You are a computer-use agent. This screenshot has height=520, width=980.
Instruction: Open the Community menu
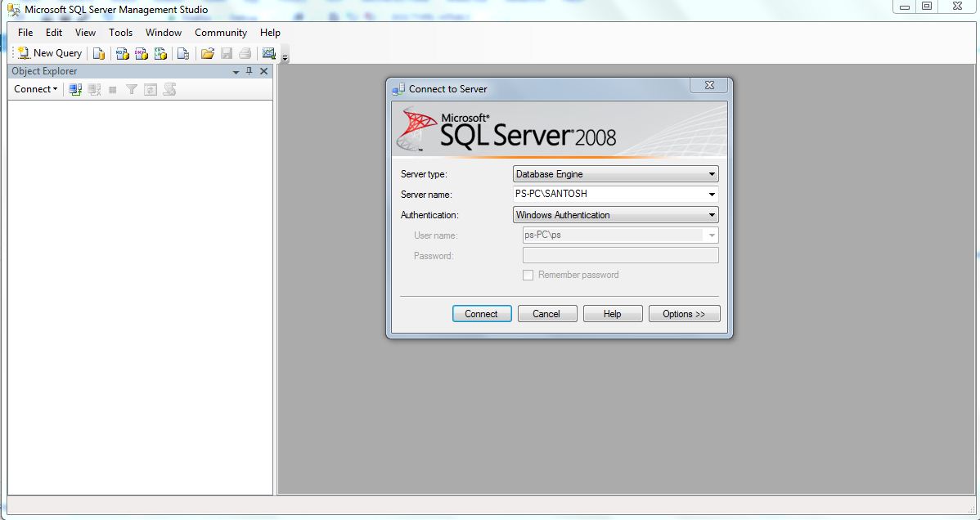point(221,33)
